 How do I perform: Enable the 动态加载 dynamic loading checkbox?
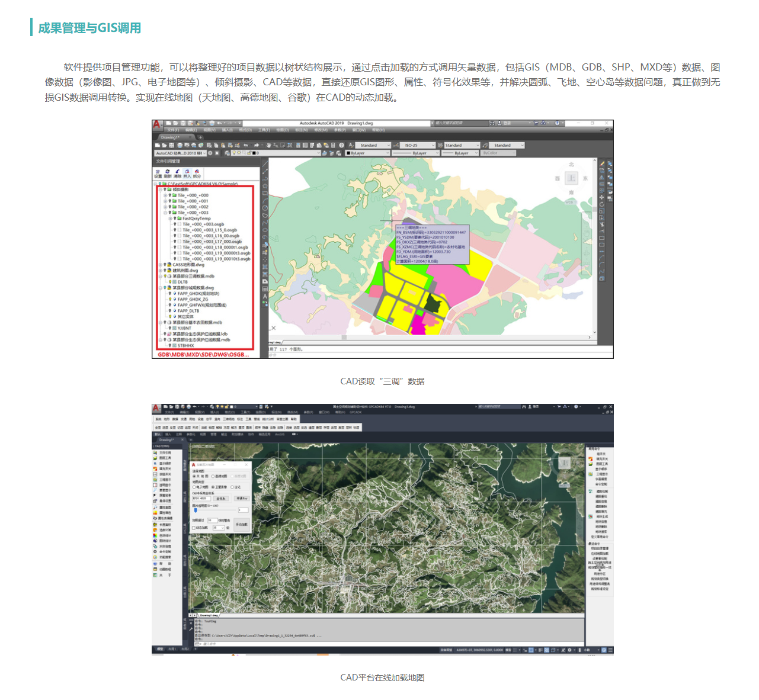[x=194, y=528]
